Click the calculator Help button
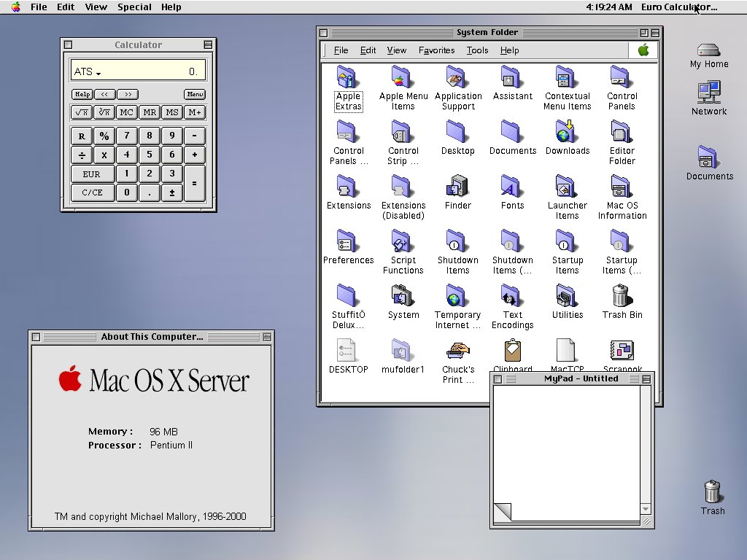 [x=82, y=94]
